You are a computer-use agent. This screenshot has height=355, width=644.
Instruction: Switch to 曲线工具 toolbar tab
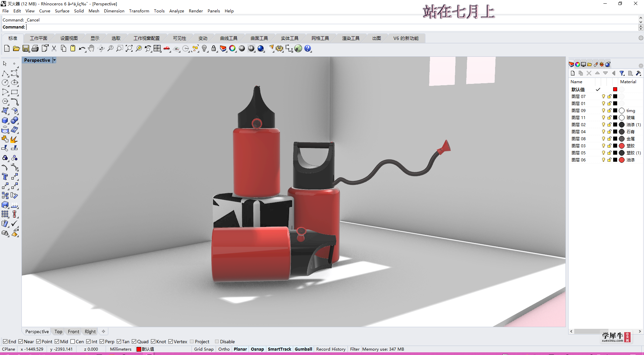click(229, 38)
